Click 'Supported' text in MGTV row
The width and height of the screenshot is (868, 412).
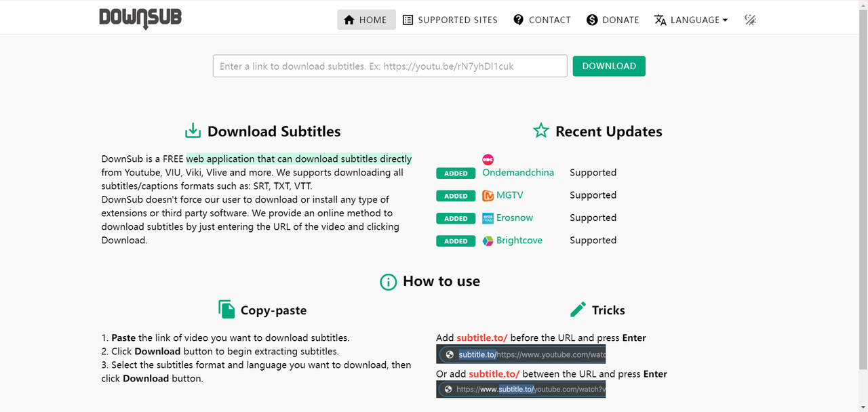[593, 195]
